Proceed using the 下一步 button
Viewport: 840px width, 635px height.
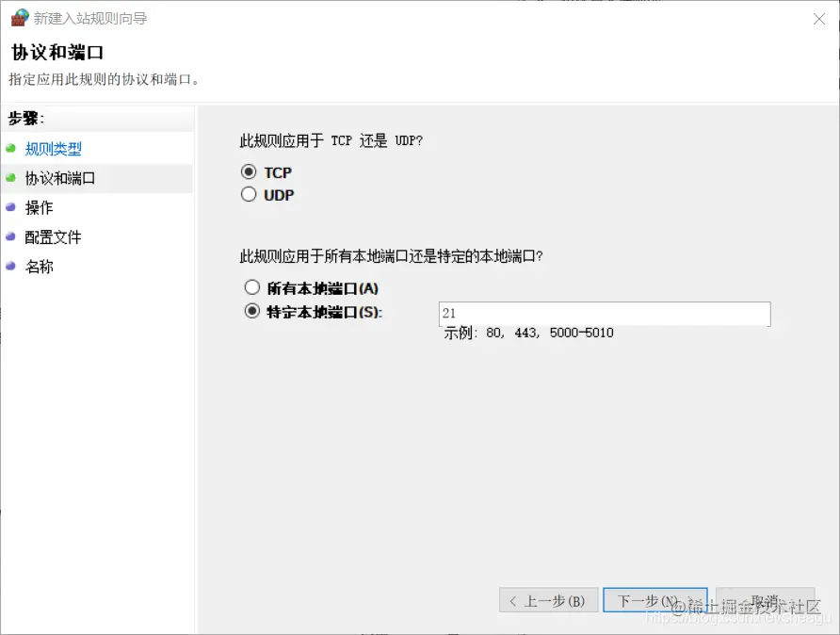tap(655, 600)
